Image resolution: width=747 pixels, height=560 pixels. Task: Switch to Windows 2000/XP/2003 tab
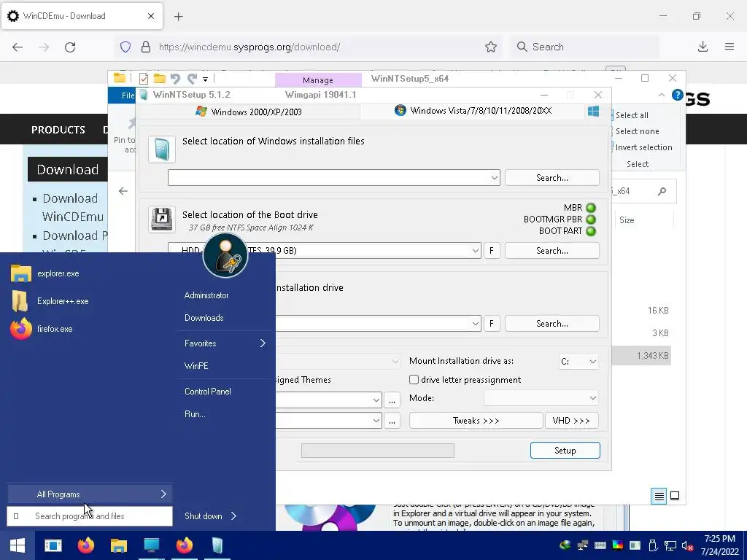[x=249, y=112]
